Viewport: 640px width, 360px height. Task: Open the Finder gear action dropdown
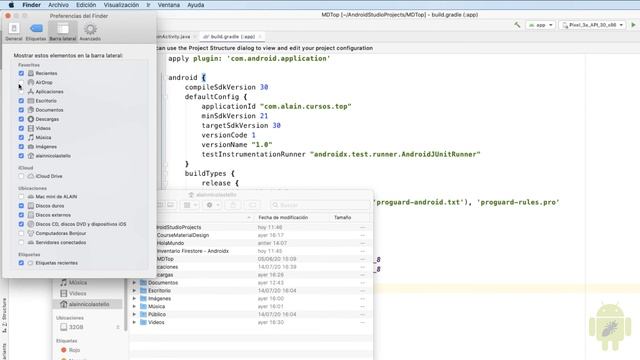[213, 205]
